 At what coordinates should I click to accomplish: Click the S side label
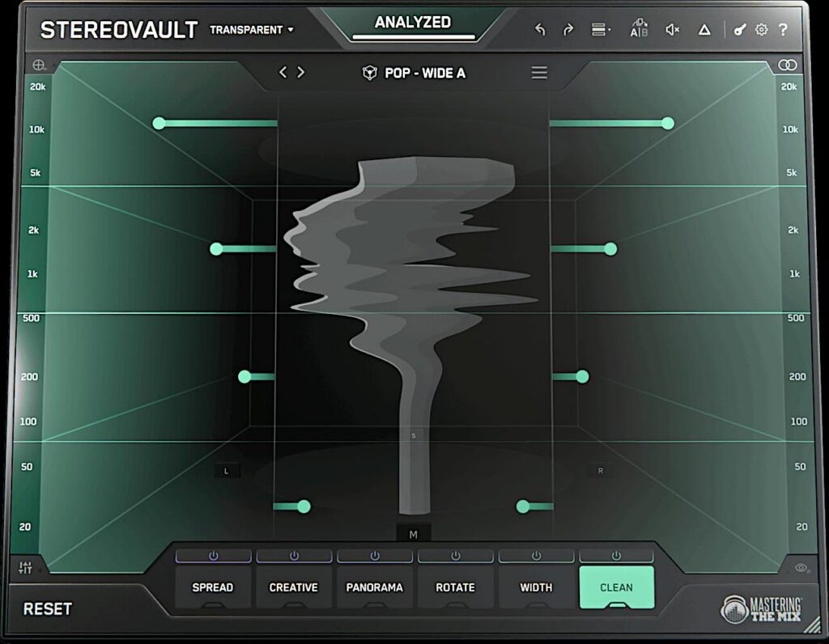(x=414, y=436)
